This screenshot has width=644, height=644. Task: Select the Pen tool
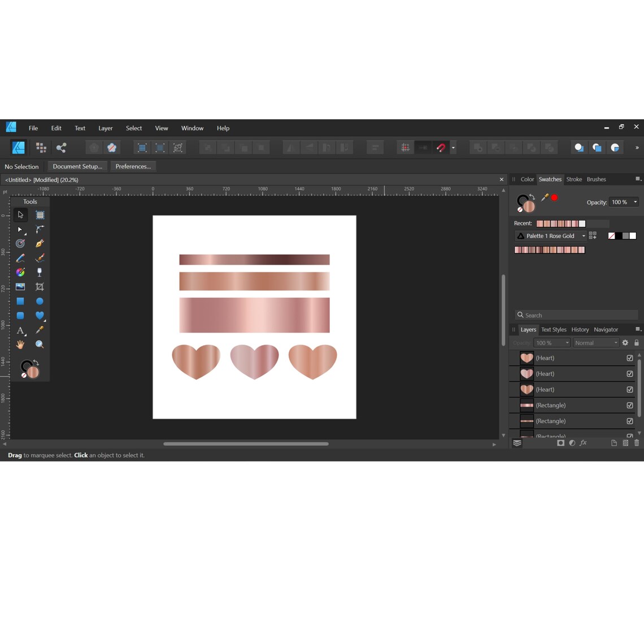(x=40, y=243)
